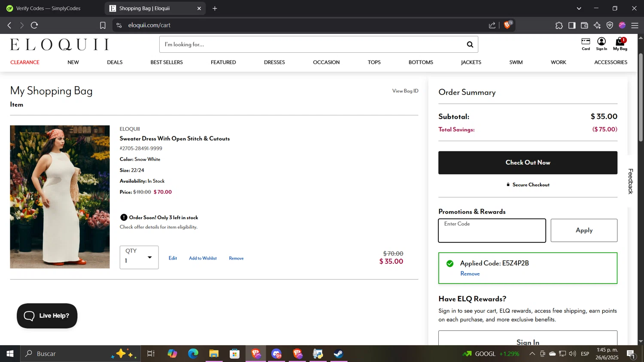Open the sweater dress product thumbnail
Screen dimensions: 644x362
tap(60, 197)
